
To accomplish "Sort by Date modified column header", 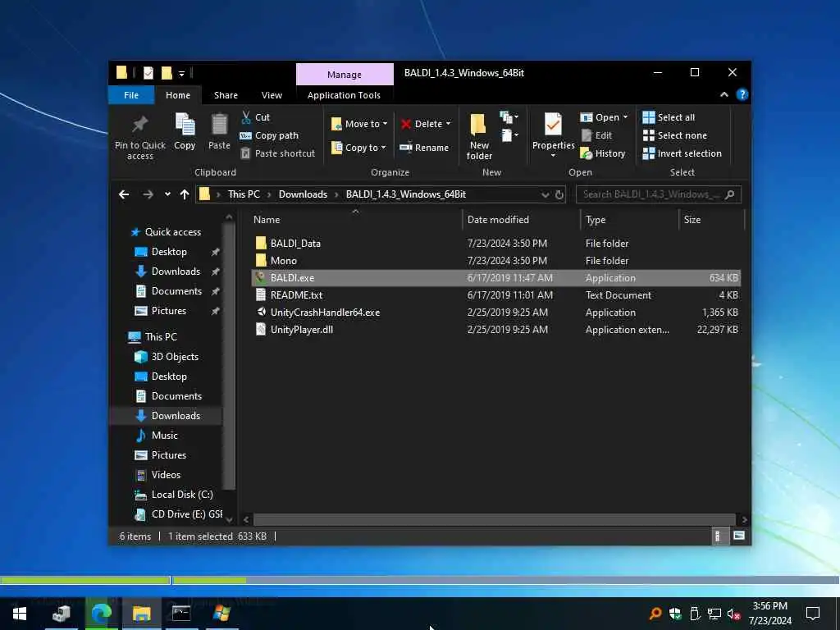I will point(521,220).
